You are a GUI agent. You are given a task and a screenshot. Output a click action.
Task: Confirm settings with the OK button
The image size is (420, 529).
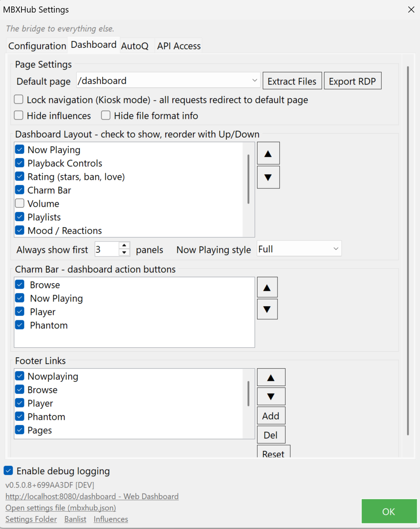point(388,511)
